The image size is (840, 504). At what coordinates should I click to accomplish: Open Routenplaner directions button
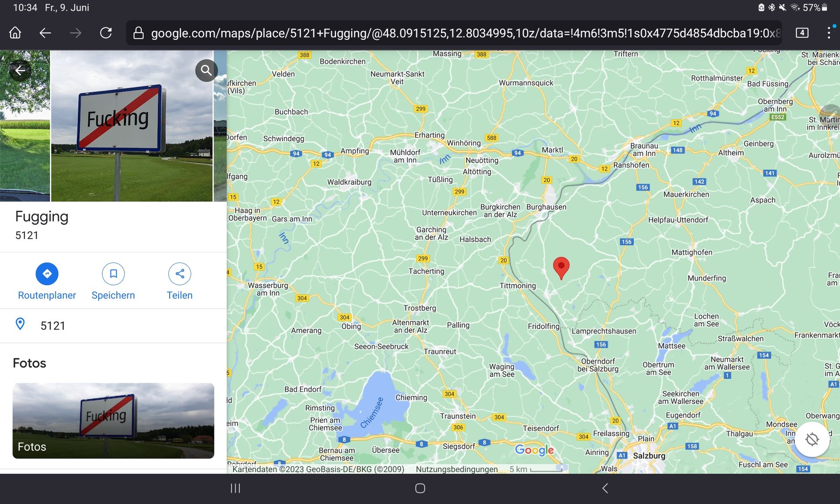tap(47, 274)
